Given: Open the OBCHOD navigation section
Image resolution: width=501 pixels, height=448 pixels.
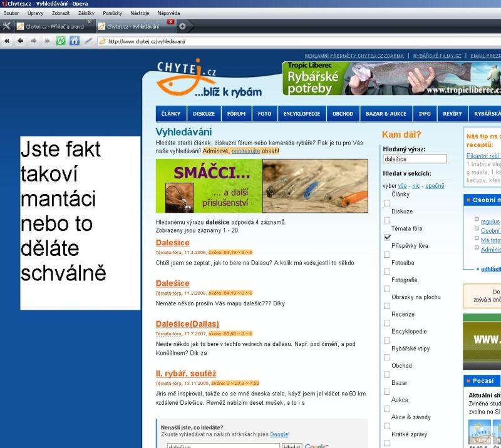Looking at the screenshot, I should point(343,114).
